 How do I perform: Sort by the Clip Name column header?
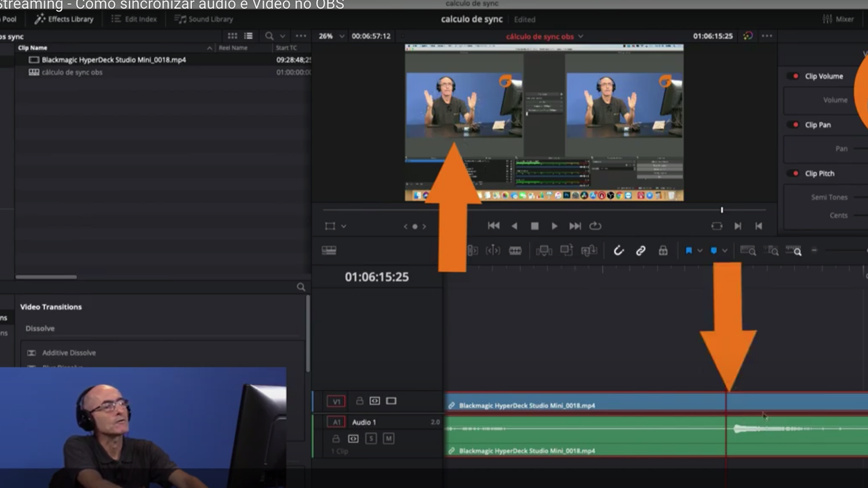tap(33, 48)
